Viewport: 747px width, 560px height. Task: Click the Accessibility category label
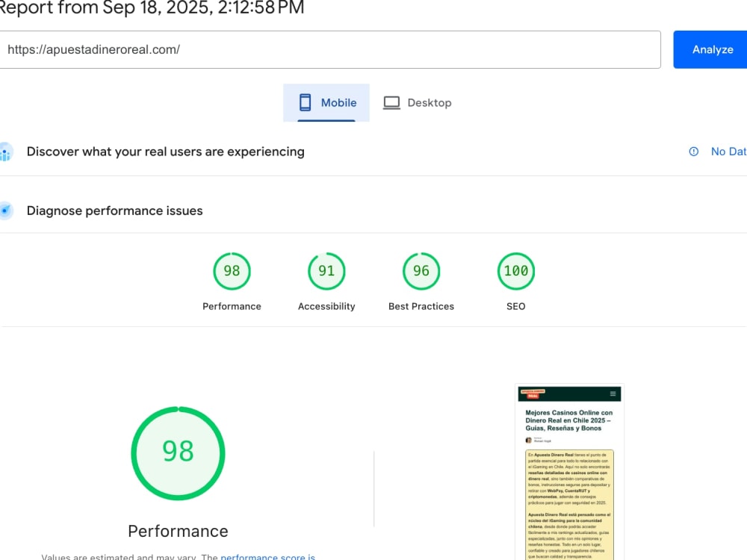pyautogui.click(x=326, y=306)
